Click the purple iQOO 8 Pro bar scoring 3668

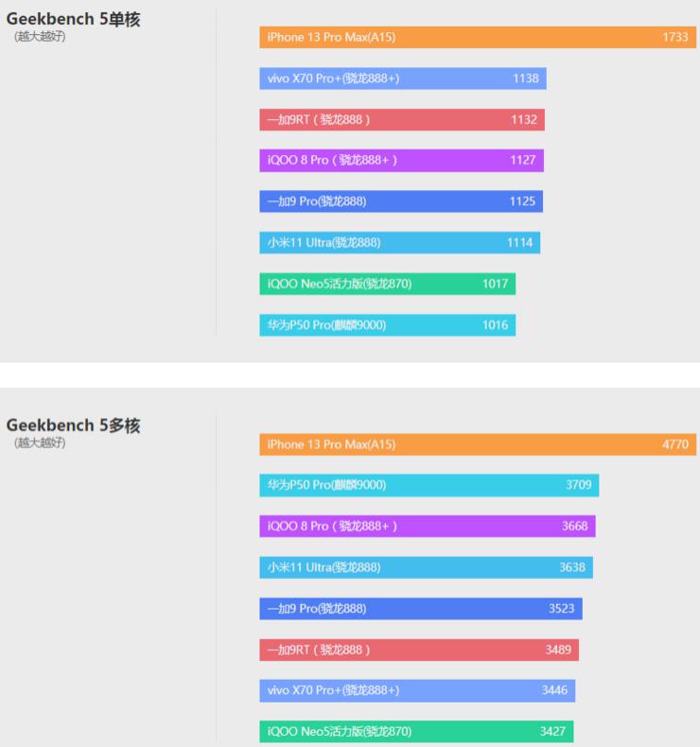click(428, 527)
